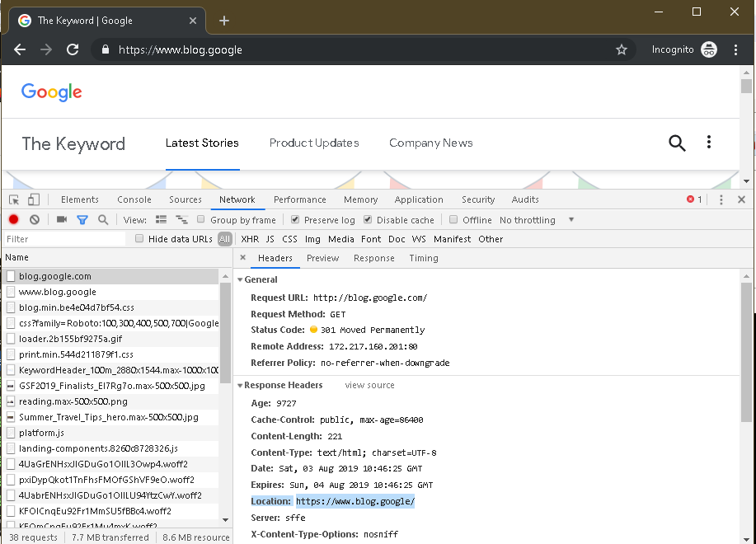Open DevTools customize three-dot menu
This screenshot has height=544, width=756.
721,199
